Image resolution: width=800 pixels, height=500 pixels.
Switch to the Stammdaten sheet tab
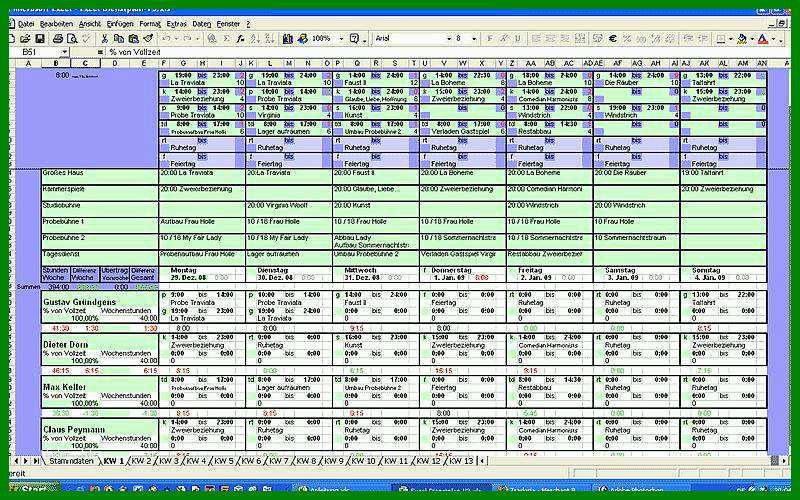click(x=71, y=461)
